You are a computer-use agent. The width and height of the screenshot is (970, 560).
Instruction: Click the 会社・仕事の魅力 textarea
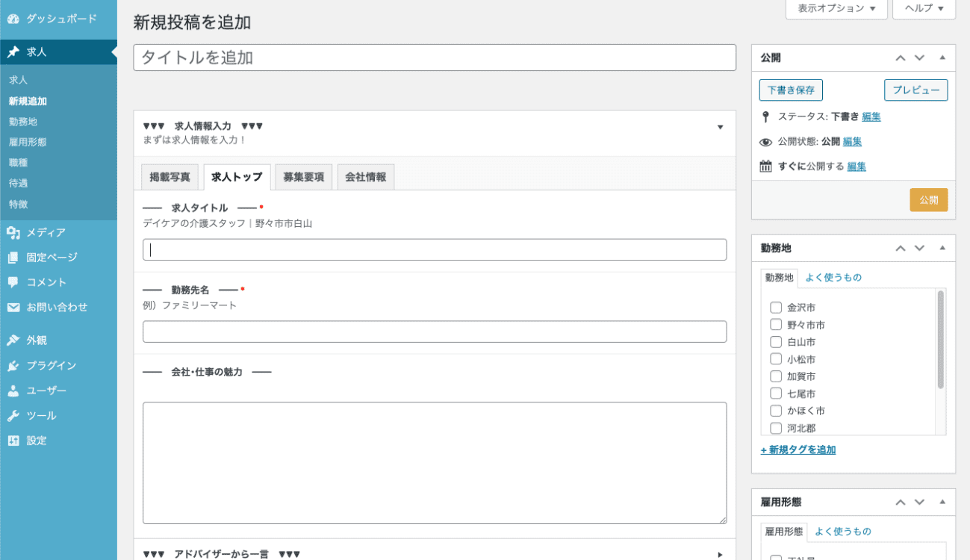435,463
